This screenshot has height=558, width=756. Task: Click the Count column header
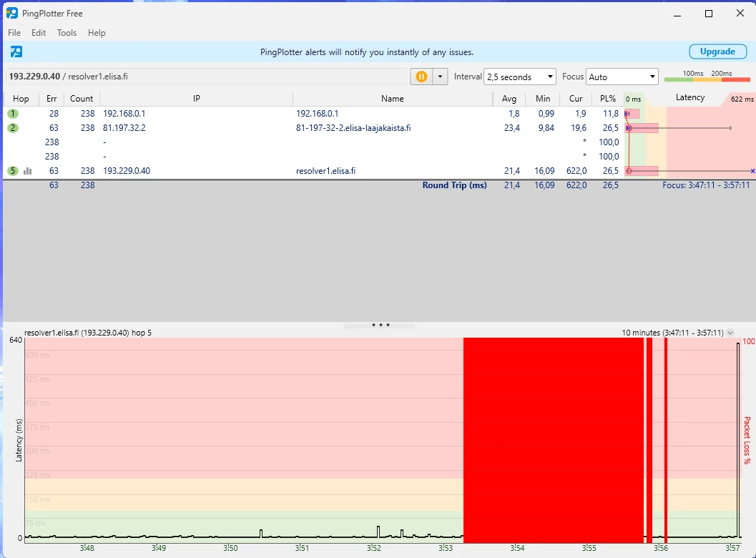tap(82, 99)
